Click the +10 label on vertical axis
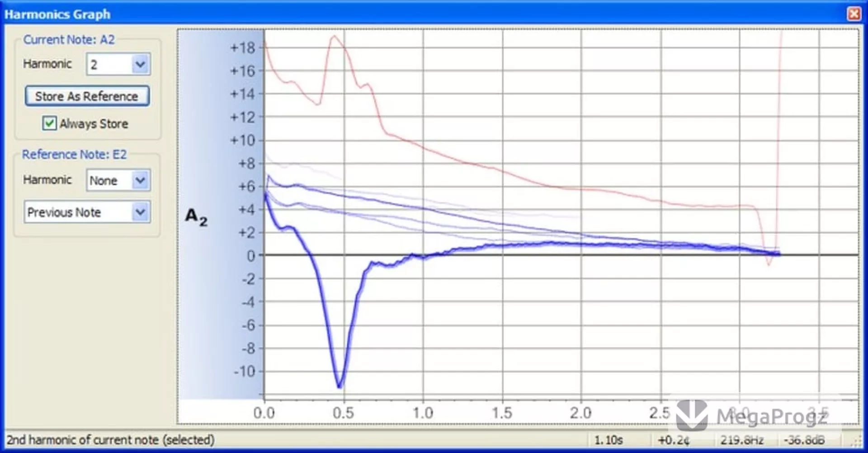Image resolution: width=868 pixels, height=453 pixels. point(243,140)
